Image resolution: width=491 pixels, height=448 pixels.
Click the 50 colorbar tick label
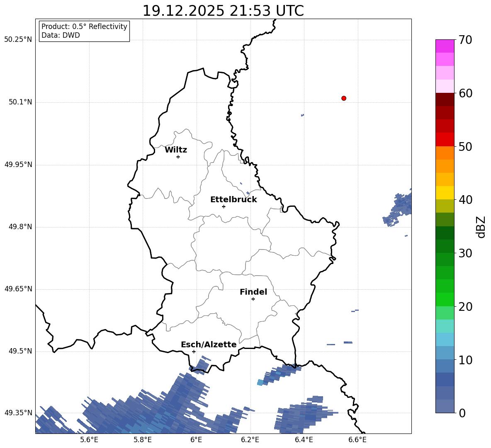(x=465, y=146)
